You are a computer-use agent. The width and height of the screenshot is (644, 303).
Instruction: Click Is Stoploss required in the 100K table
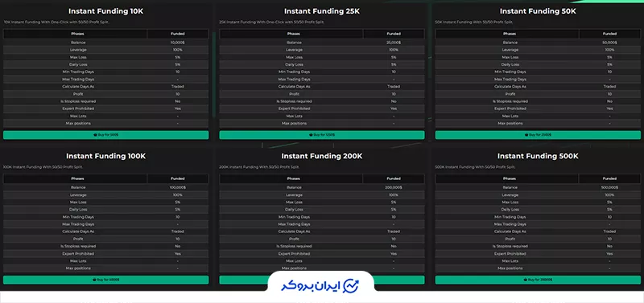pos(77,247)
